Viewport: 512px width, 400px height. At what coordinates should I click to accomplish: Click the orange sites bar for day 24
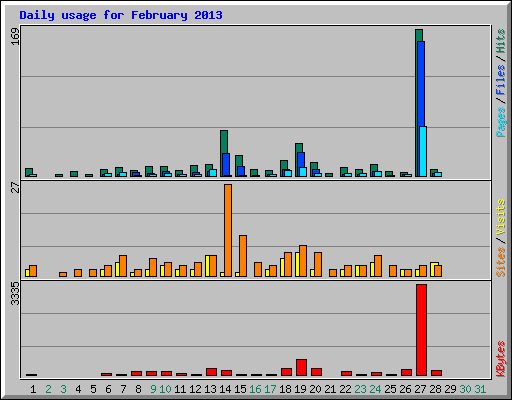pyautogui.click(x=378, y=266)
